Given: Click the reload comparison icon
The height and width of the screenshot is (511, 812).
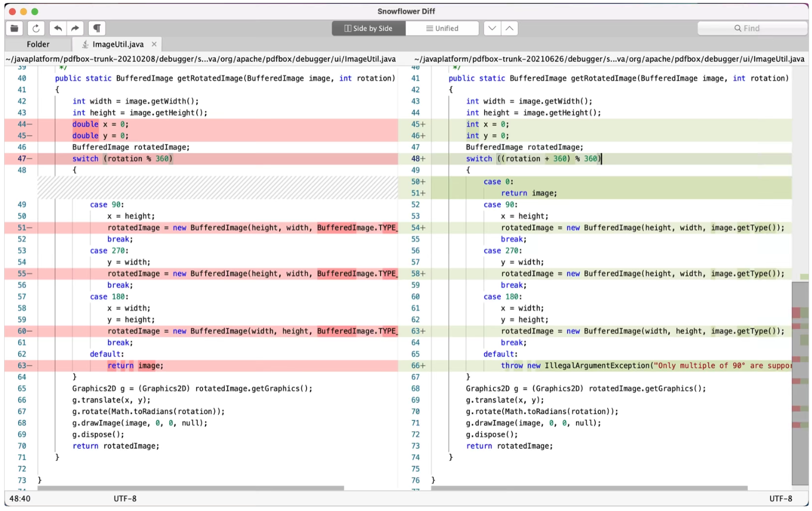Looking at the screenshot, I should [x=36, y=28].
